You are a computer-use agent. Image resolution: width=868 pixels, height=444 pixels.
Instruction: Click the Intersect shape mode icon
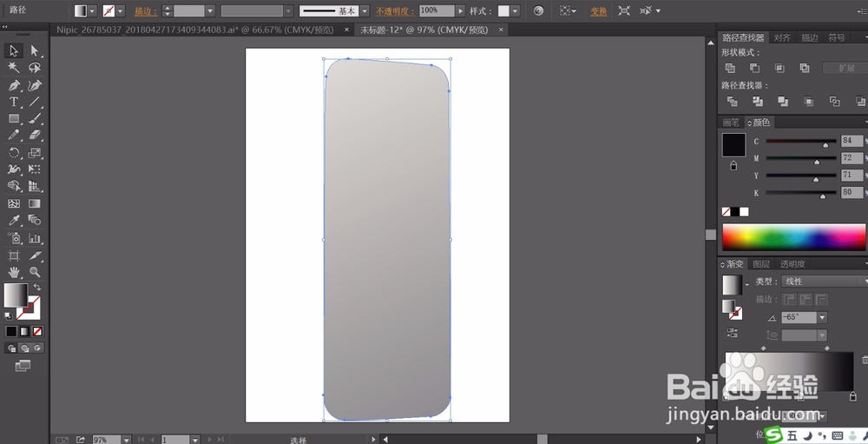coord(779,68)
